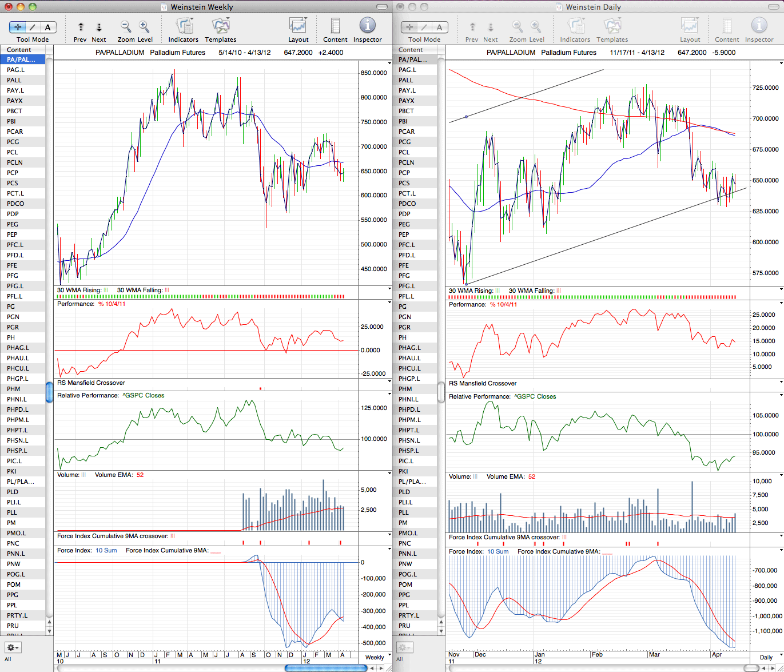
Task: Choose the line drawing tool in Weekly window
Action: click(x=33, y=27)
